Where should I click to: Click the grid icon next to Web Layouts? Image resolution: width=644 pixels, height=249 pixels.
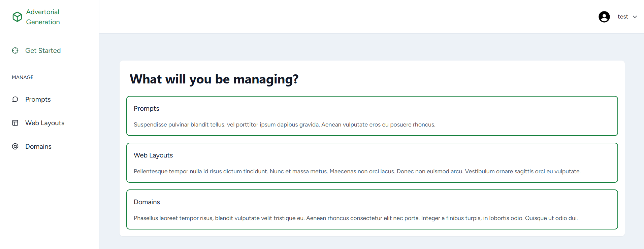(15, 123)
